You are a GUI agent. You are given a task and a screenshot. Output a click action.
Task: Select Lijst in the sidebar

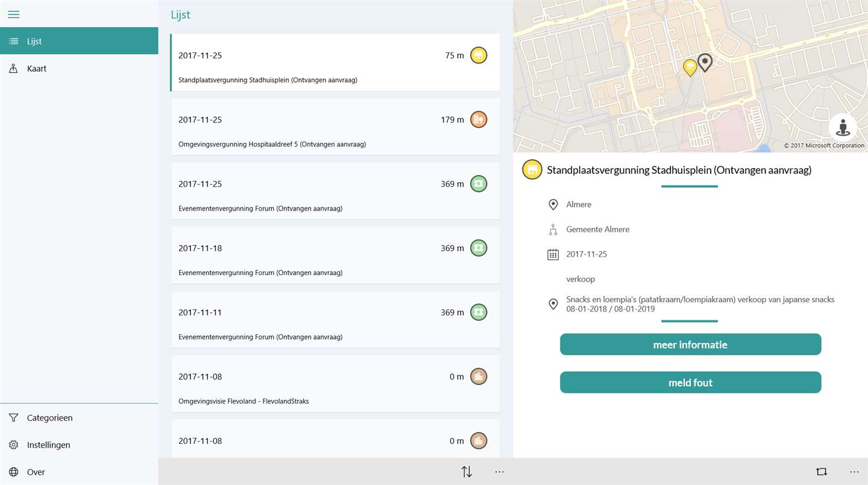point(79,41)
